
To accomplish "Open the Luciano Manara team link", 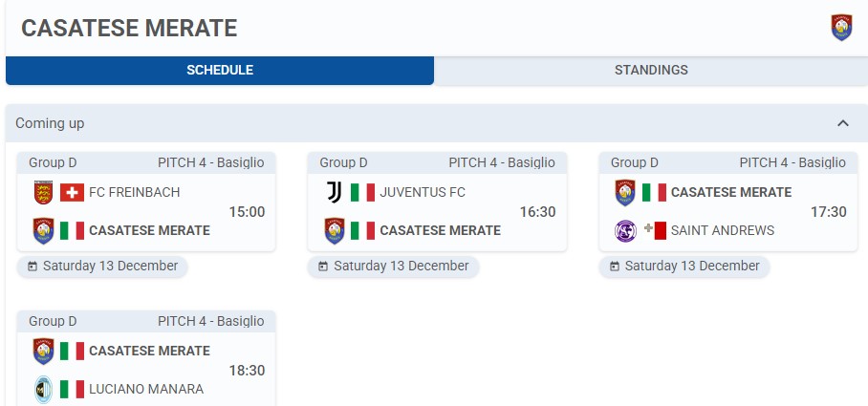I will 146,389.
